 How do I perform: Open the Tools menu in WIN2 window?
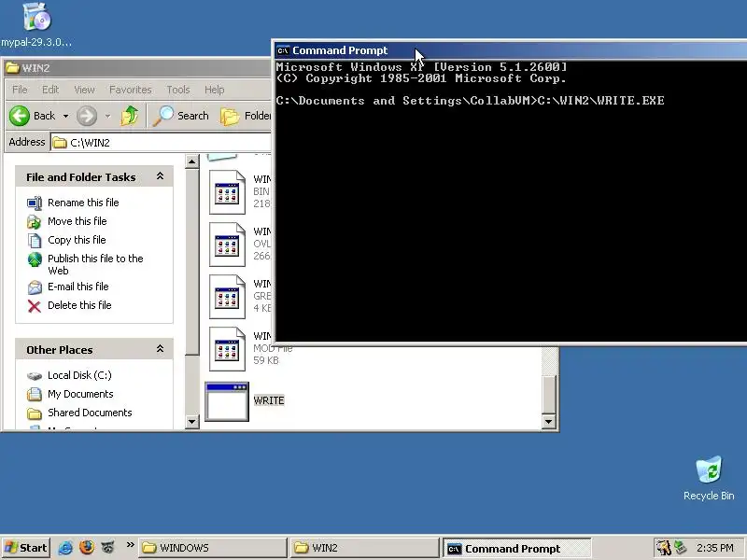pyautogui.click(x=178, y=90)
